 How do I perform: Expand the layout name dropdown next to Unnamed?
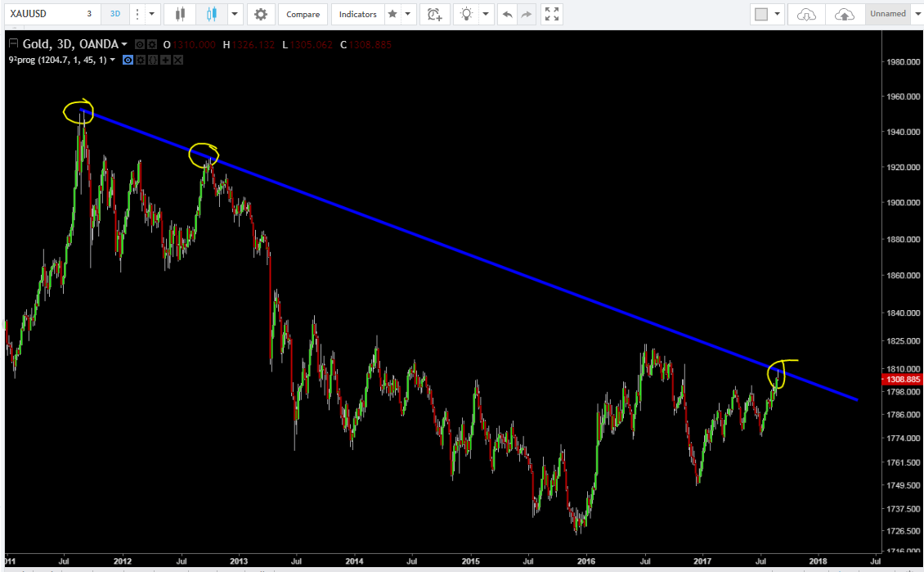tap(915, 14)
